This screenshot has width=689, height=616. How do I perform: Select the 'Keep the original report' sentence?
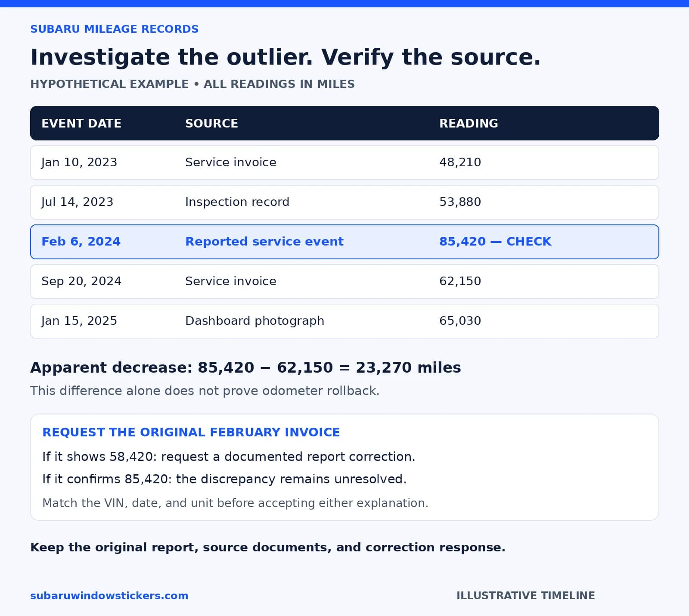268,548
